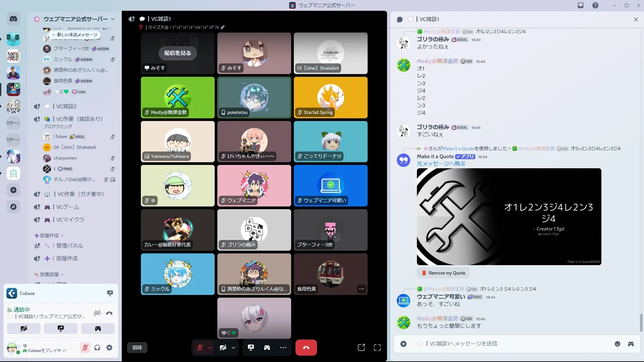This screenshot has height=362, width=644.
Task: Follow the 元メッセージへ飛ぶ link
Action: [x=441, y=164]
